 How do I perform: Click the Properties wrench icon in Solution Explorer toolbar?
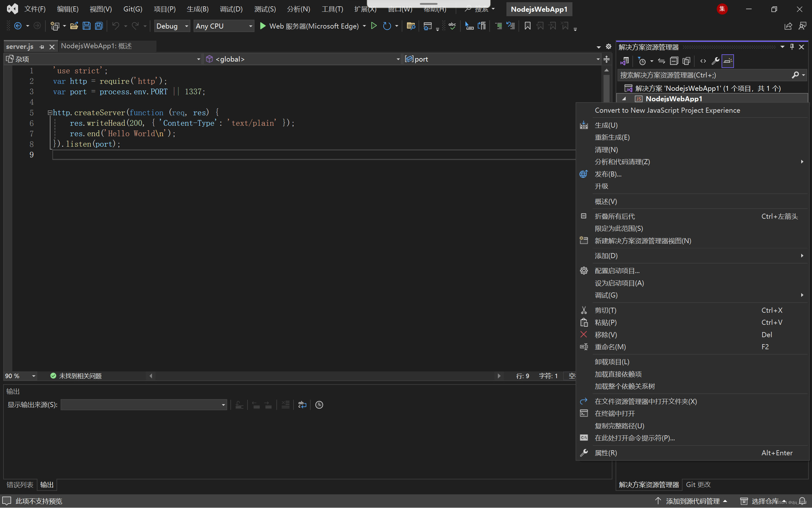point(715,61)
